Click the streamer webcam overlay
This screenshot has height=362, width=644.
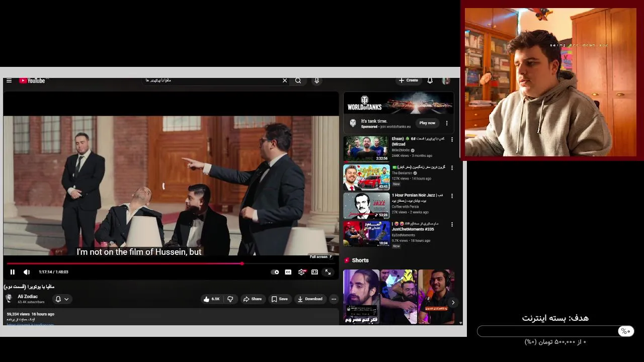tap(550, 82)
